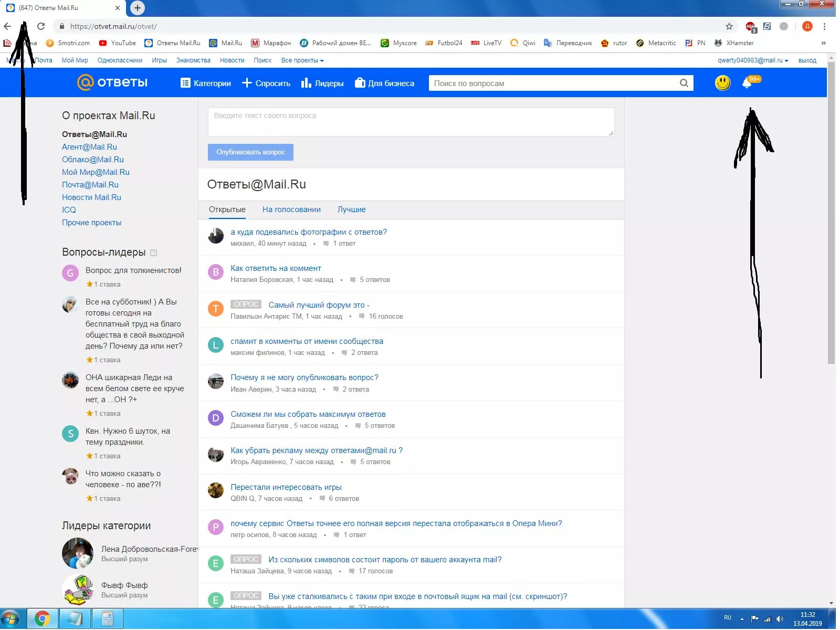The width and height of the screenshot is (840, 630).
Task: Open question 'Почему я не могу опубликовать вопрос?'
Action: (x=304, y=377)
